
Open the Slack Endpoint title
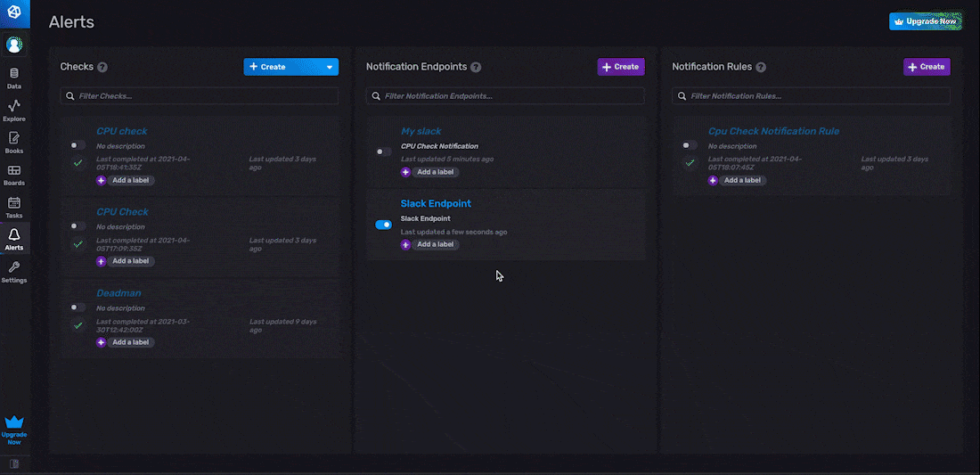436,204
